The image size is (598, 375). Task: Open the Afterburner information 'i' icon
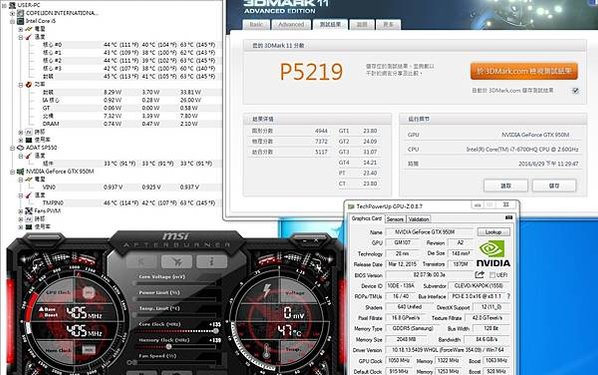(x=212, y=261)
